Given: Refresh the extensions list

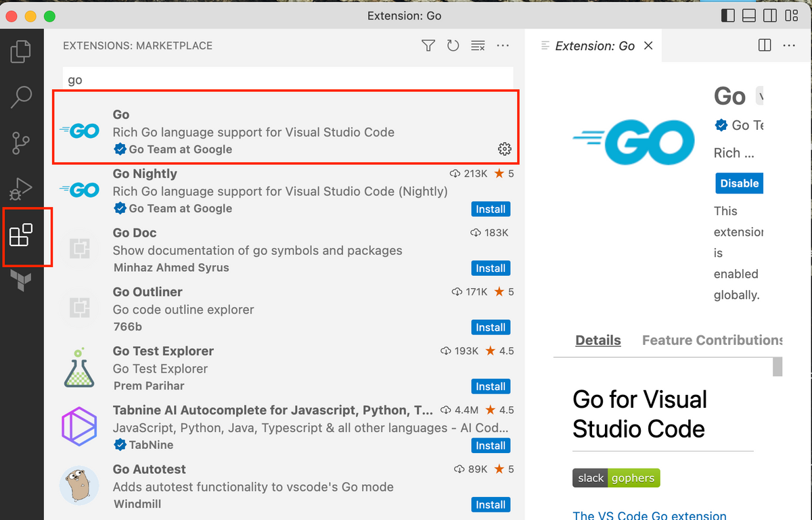Looking at the screenshot, I should coord(453,45).
